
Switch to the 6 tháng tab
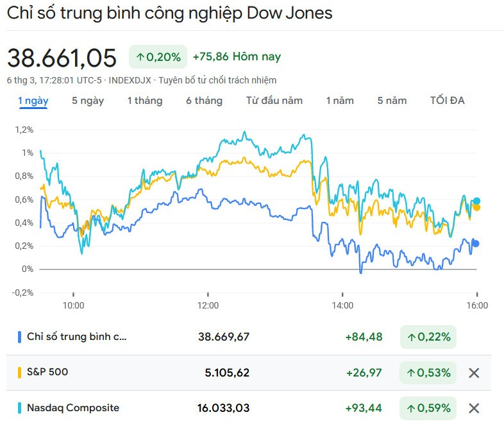[204, 101]
